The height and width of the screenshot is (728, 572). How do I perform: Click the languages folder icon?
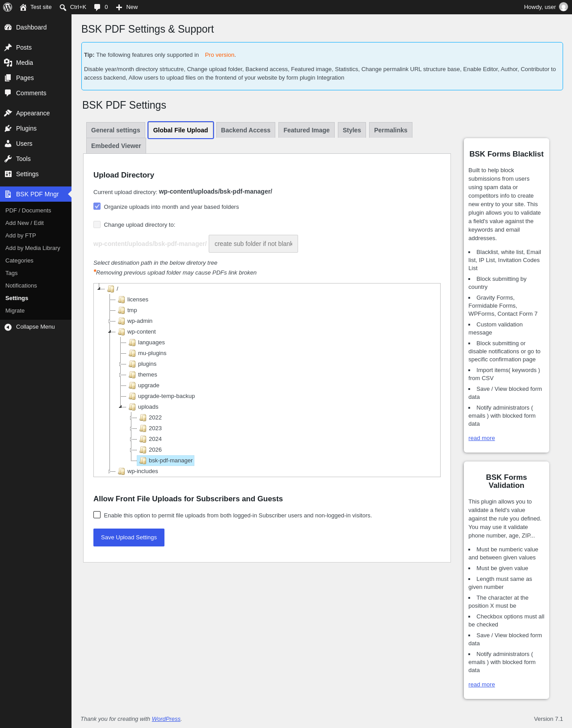tap(132, 343)
